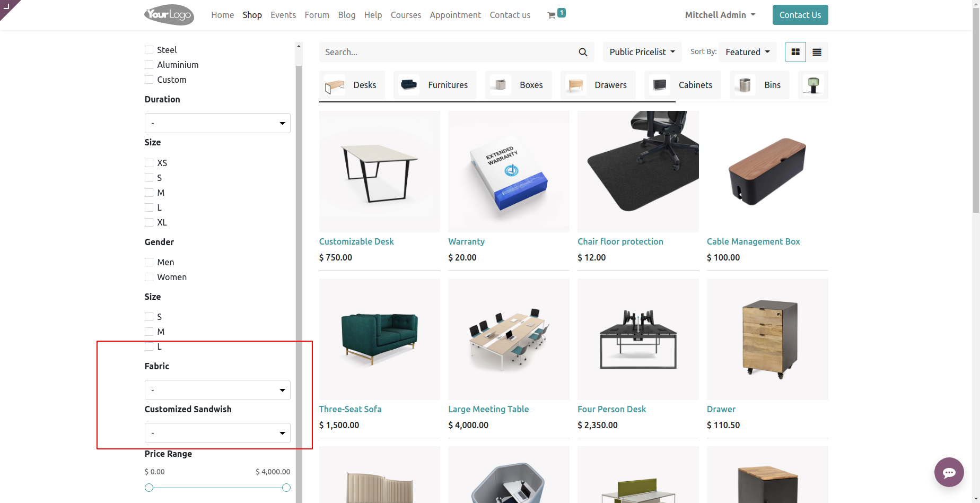Enable the Men gender filter
Image resolution: width=980 pixels, height=503 pixels.
[x=149, y=262]
